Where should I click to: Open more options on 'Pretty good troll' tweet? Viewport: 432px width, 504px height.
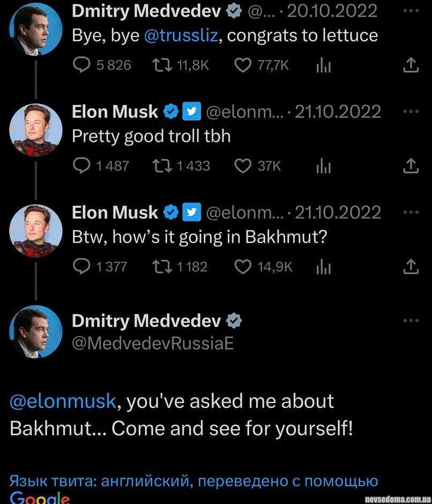[410, 111]
